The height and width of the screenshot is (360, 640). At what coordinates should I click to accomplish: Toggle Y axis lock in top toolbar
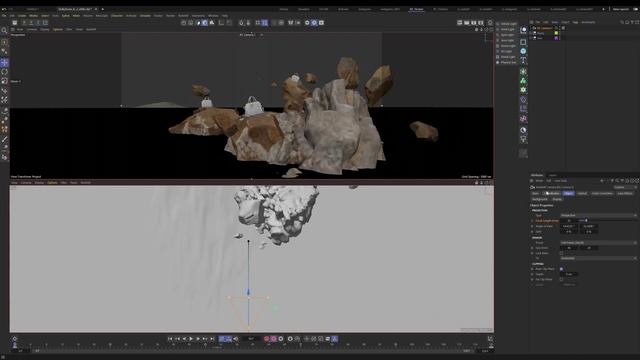tap(31, 23)
